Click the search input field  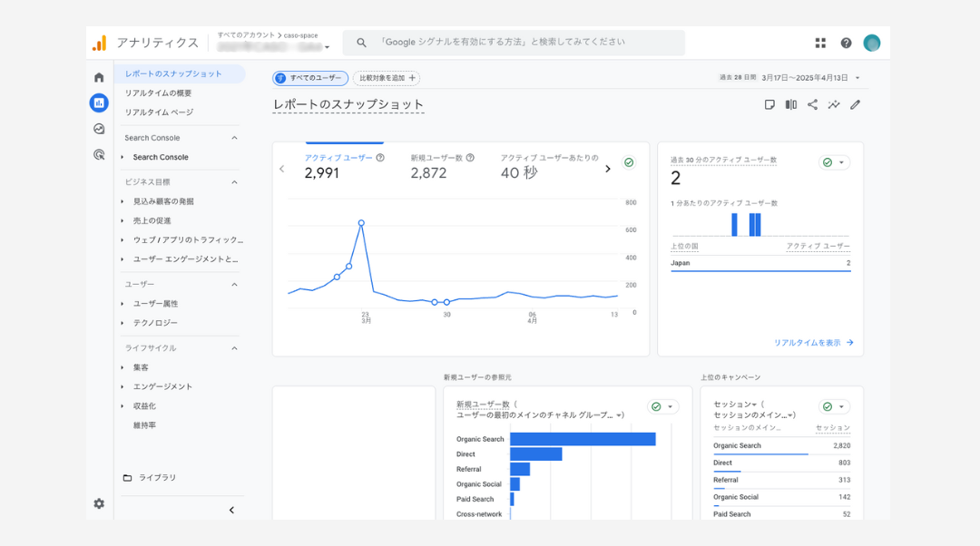[x=514, y=43]
